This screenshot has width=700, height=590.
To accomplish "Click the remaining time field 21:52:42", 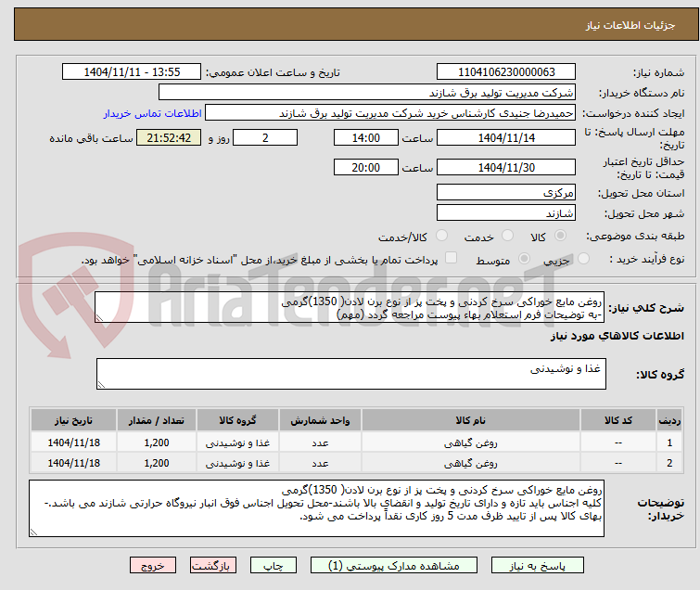I will point(169,137).
